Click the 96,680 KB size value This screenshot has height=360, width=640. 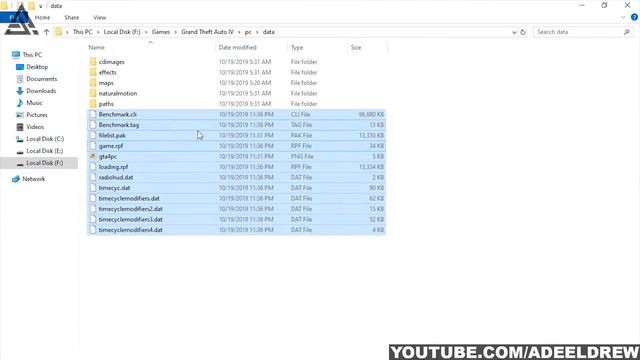371,114
